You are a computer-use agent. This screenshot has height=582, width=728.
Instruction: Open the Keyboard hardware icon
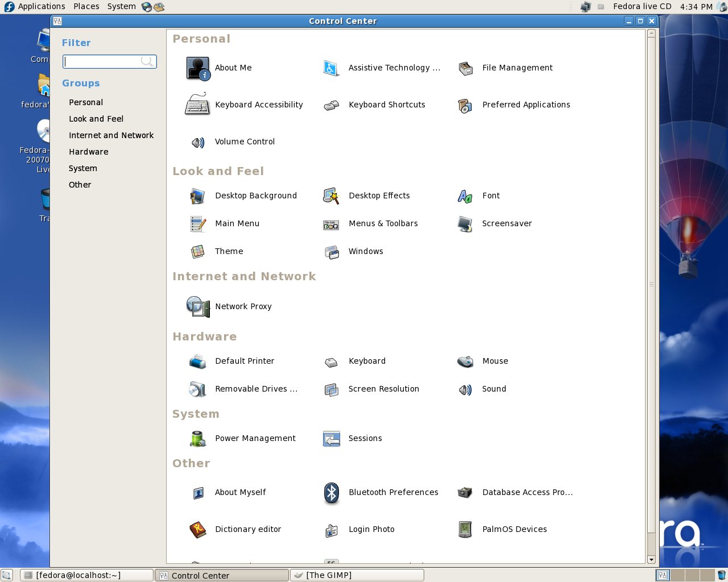[331, 361]
